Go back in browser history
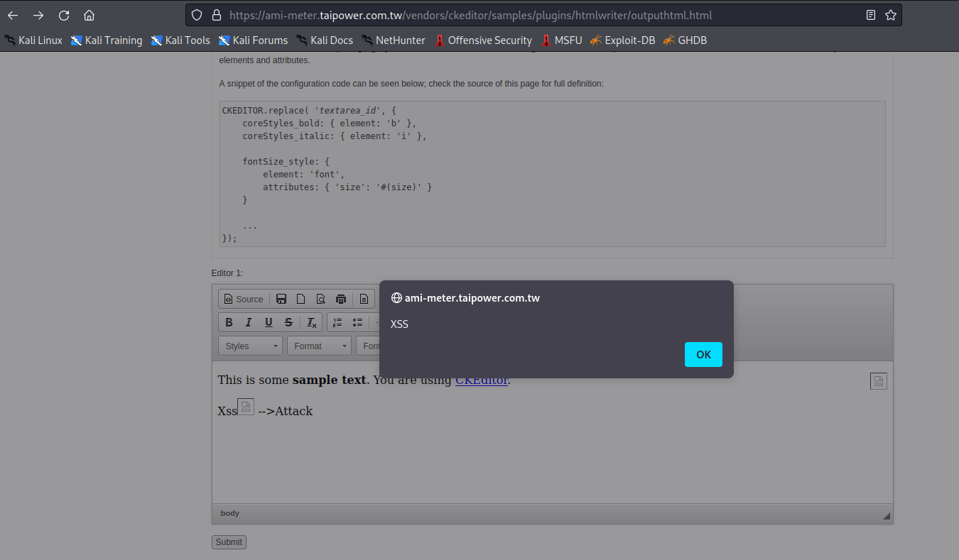 click(13, 16)
